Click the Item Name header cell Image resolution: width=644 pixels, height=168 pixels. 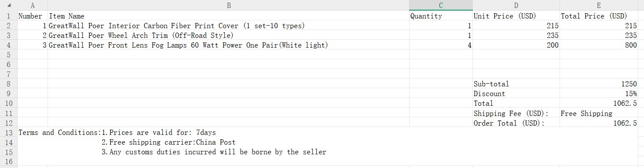[228, 16]
